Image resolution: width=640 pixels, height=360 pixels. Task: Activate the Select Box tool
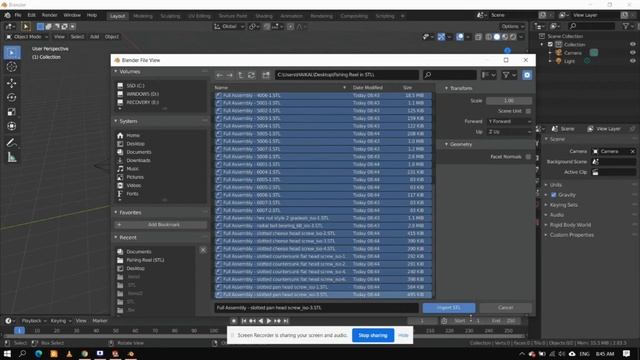tap(12, 53)
